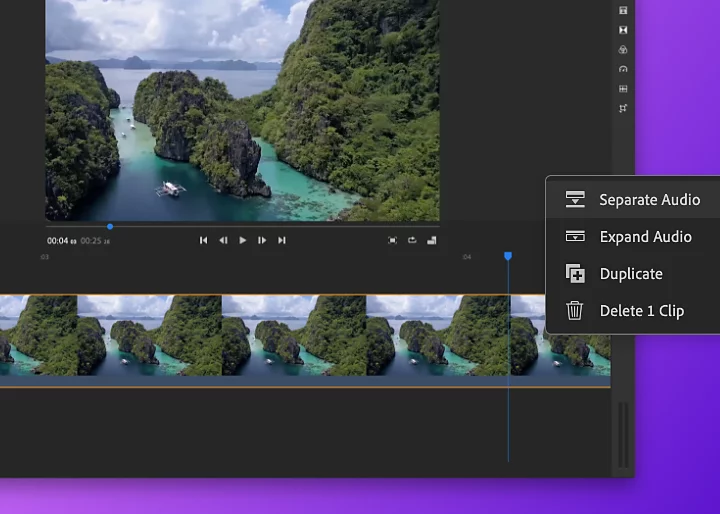Image resolution: width=720 pixels, height=514 pixels.
Task: Step back one frame
Action: point(223,240)
